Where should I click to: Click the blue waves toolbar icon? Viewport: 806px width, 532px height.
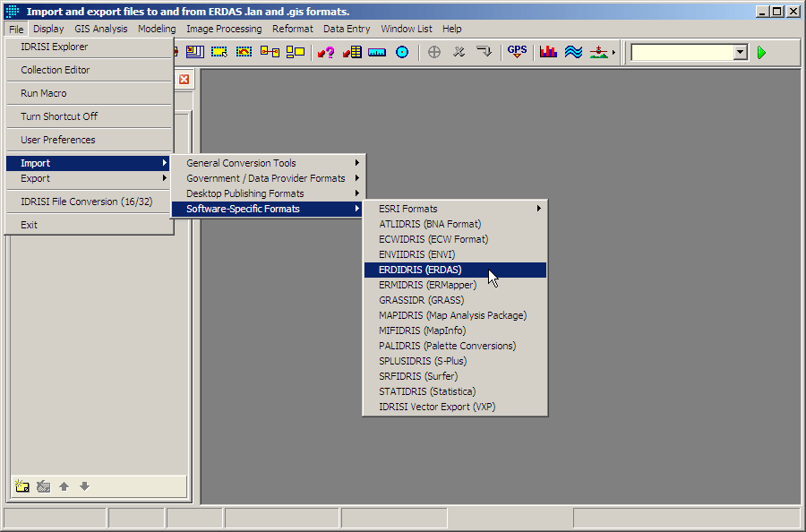pyautogui.click(x=574, y=52)
